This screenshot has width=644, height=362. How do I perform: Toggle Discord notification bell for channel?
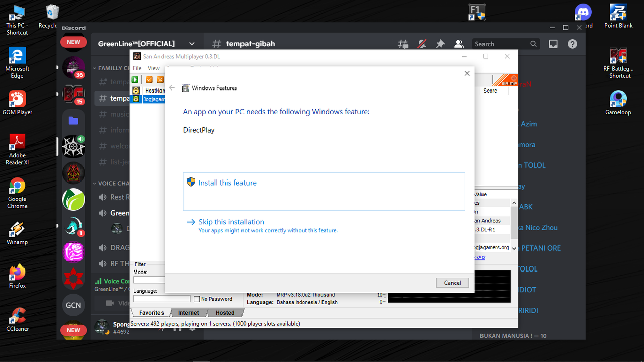pos(422,44)
